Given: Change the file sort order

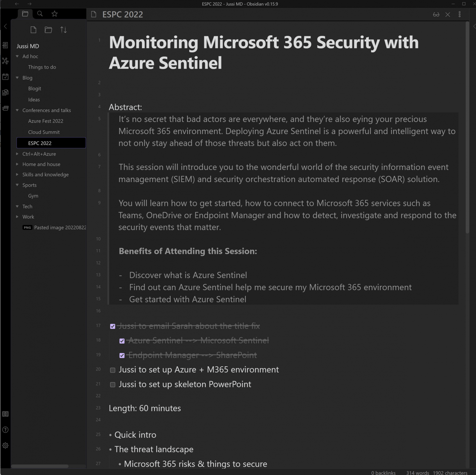Looking at the screenshot, I should click(x=64, y=30).
